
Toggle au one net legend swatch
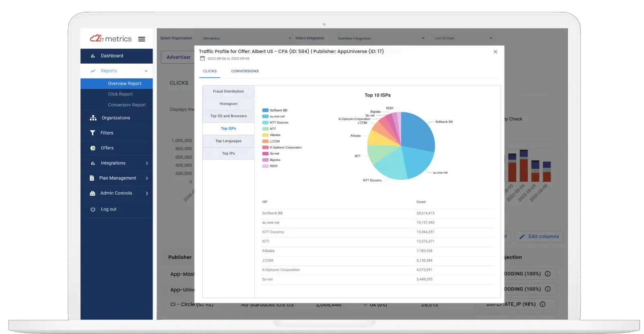coord(265,116)
